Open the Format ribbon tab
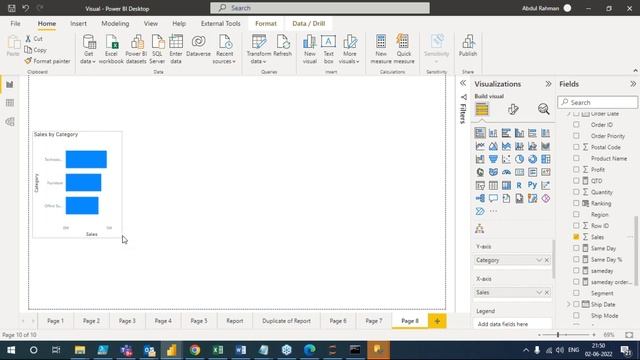Screen dimensions: 640x360 click(266, 24)
